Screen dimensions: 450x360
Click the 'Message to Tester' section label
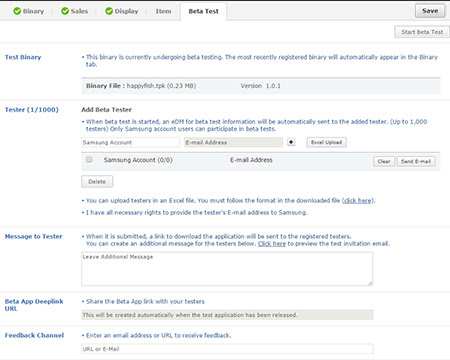coord(33,236)
